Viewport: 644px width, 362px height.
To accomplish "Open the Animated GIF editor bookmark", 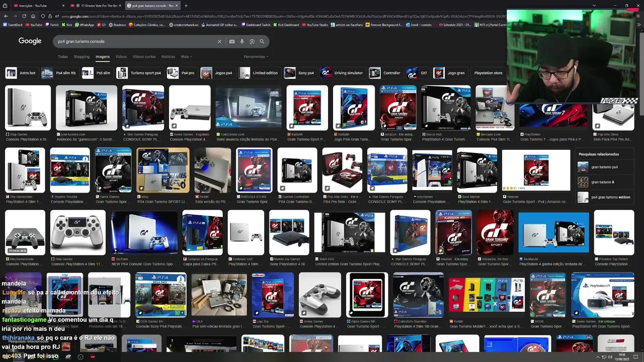I will [219, 25].
